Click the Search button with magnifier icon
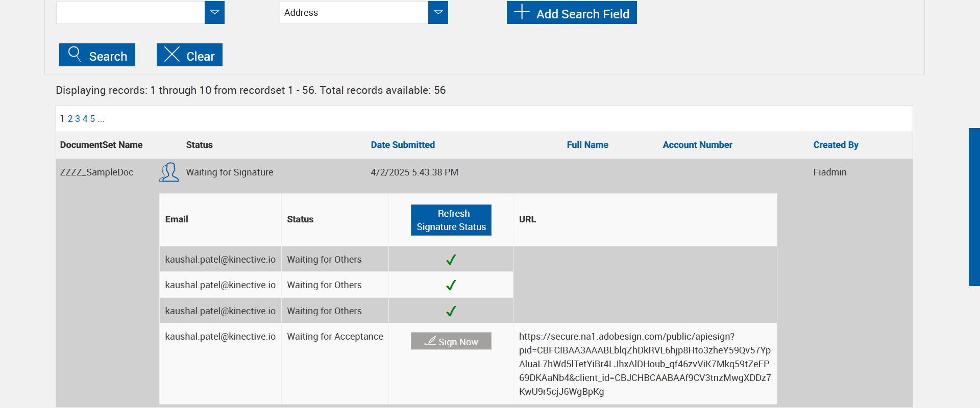 97,55
